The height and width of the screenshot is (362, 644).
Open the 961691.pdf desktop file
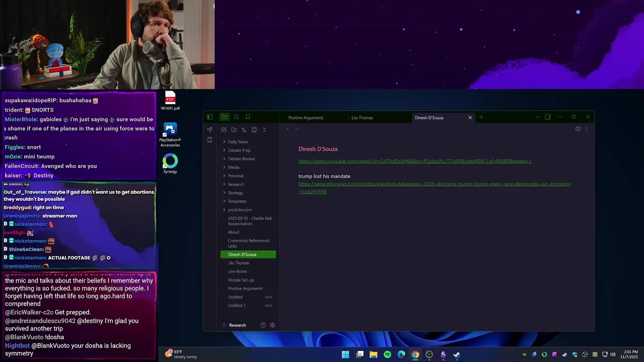170,101
